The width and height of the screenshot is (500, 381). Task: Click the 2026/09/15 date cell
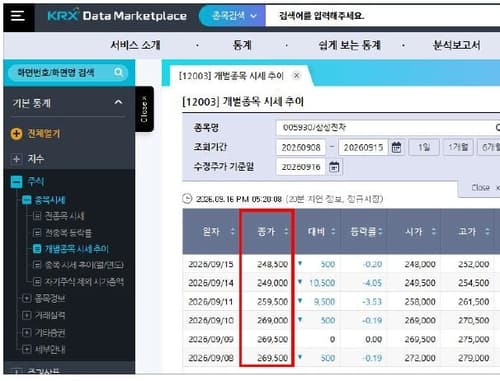pos(211,264)
